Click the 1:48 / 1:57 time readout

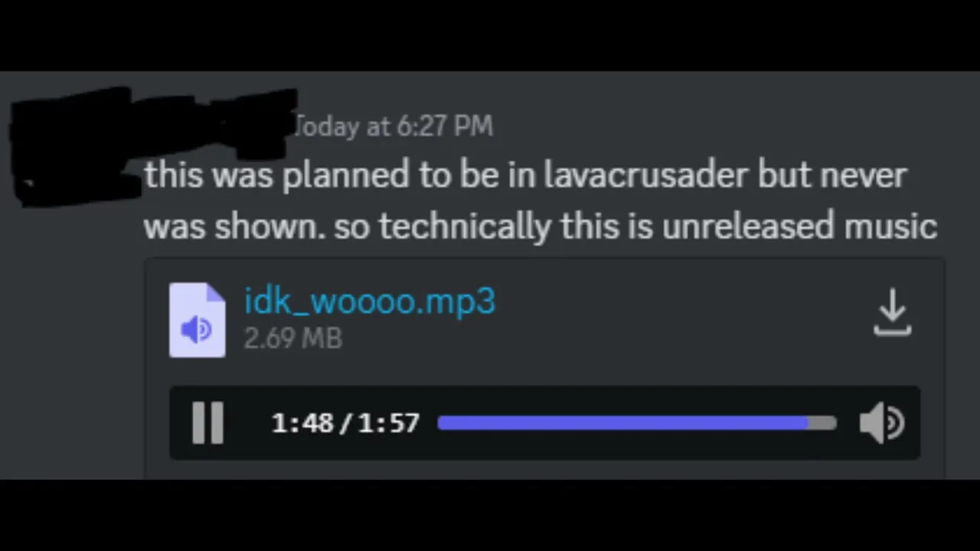pos(345,423)
